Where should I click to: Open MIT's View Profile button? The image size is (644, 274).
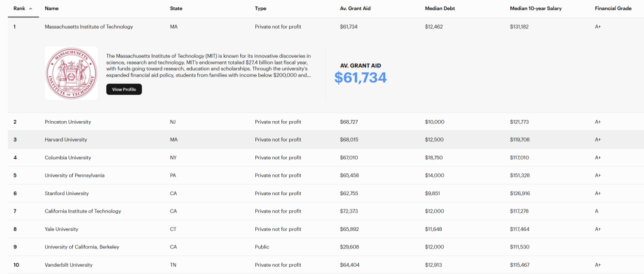pos(124,90)
